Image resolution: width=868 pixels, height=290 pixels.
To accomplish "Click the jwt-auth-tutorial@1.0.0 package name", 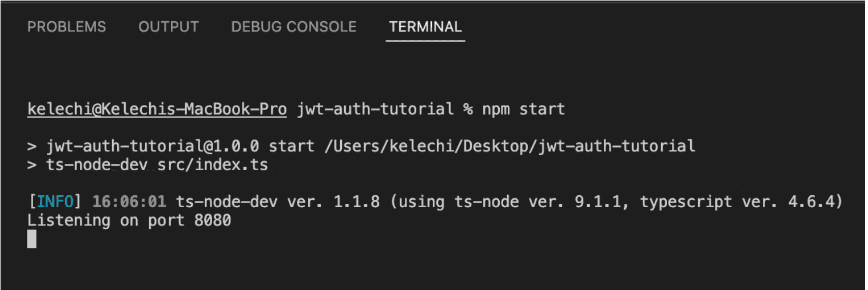I will click(152, 146).
